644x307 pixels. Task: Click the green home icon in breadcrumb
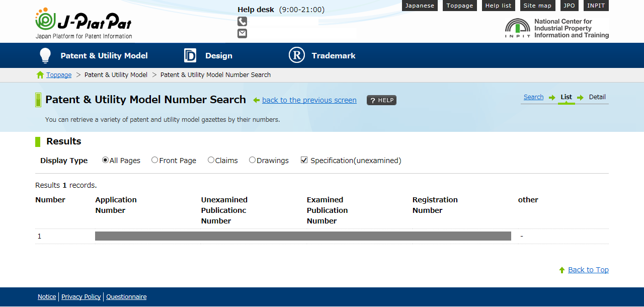(x=40, y=75)
